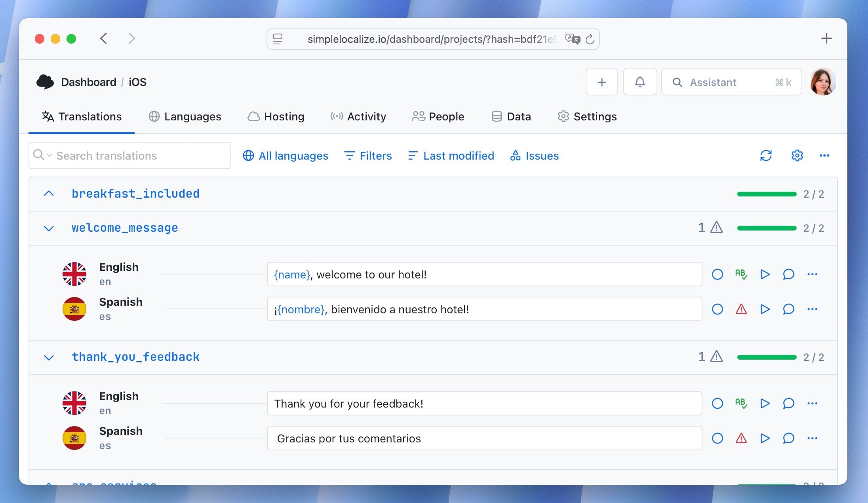The image size is (868, 503).
Task: Open the editor settings gear icon
Action: click(797, 156)
